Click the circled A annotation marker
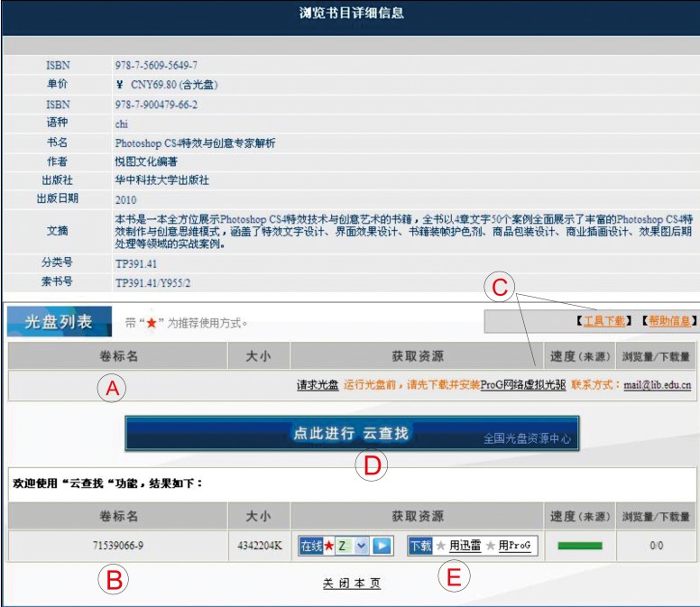The height and width of the screenshot is (607, 700). tap(112, 388)
